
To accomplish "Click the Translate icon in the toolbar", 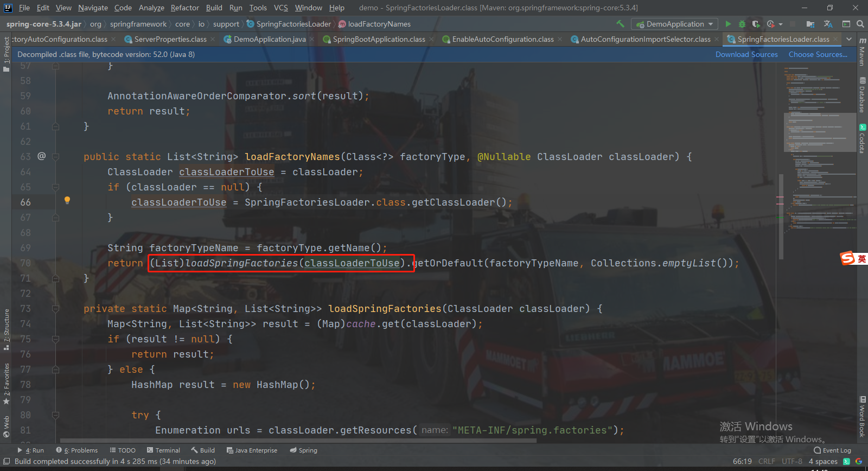I will click(x=828, y=24).
